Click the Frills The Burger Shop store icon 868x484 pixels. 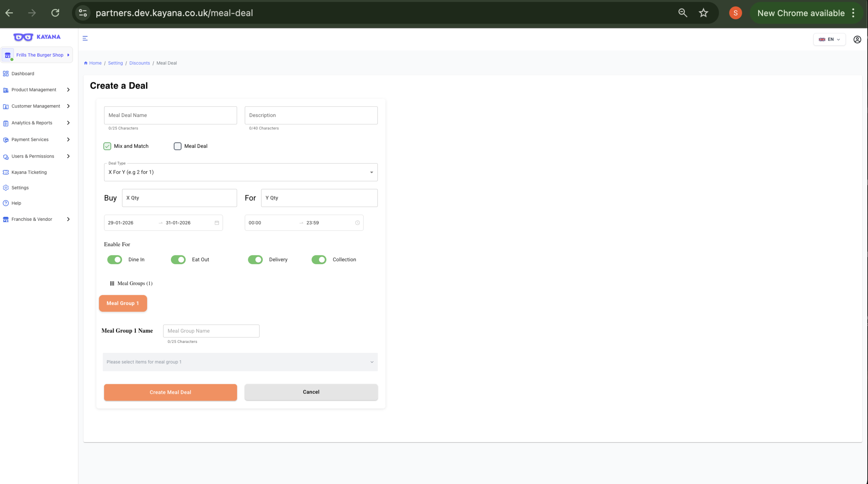[x=8, y=55]
